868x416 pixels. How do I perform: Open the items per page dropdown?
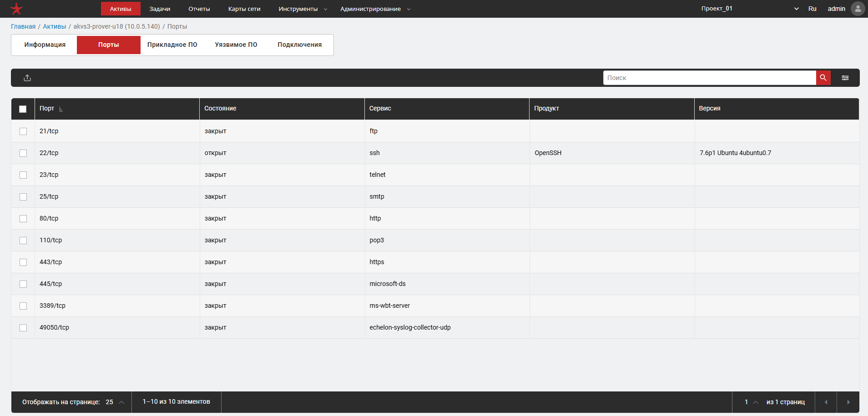[115, 402]
